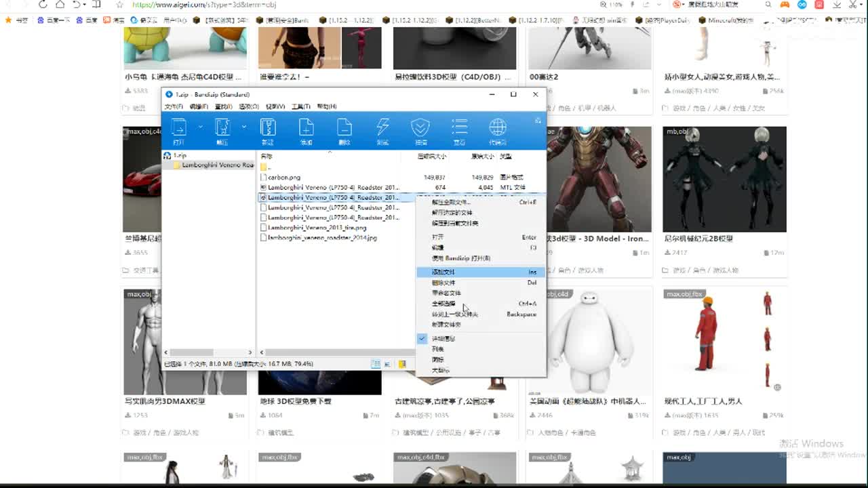
Task: Click the Name column header in file list
Action: pyautogui.click(x=267, y=157)
